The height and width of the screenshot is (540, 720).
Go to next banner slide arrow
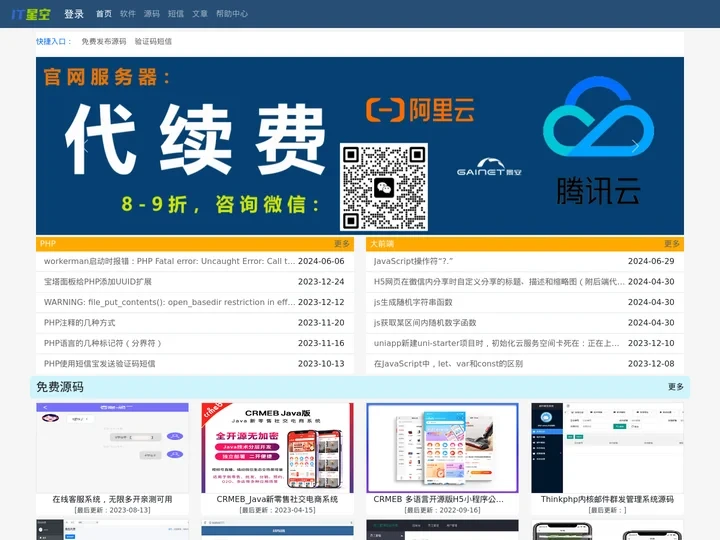635,146
